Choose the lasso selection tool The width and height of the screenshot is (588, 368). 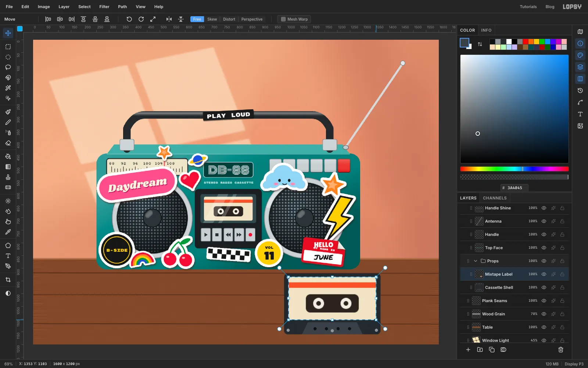coord(8,67)
